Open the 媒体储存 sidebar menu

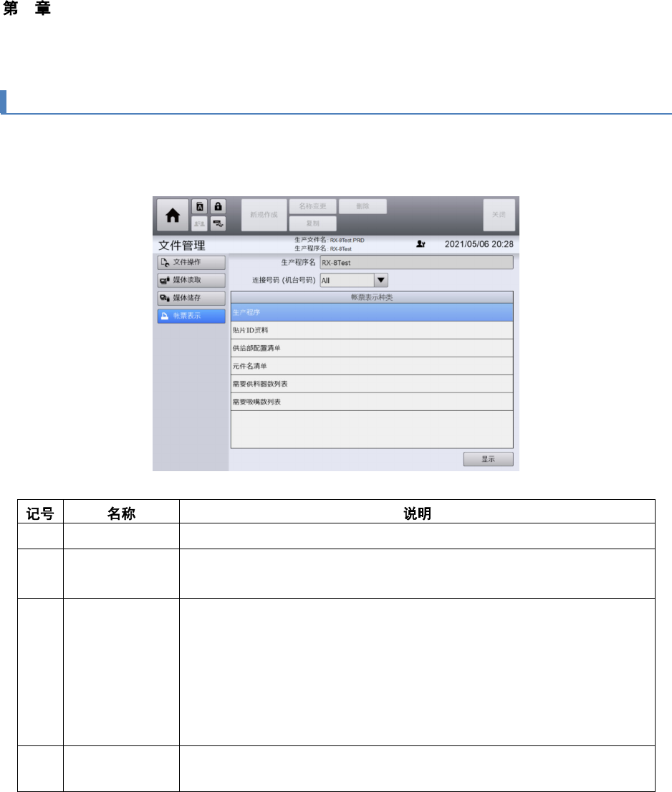pos(191,298)
